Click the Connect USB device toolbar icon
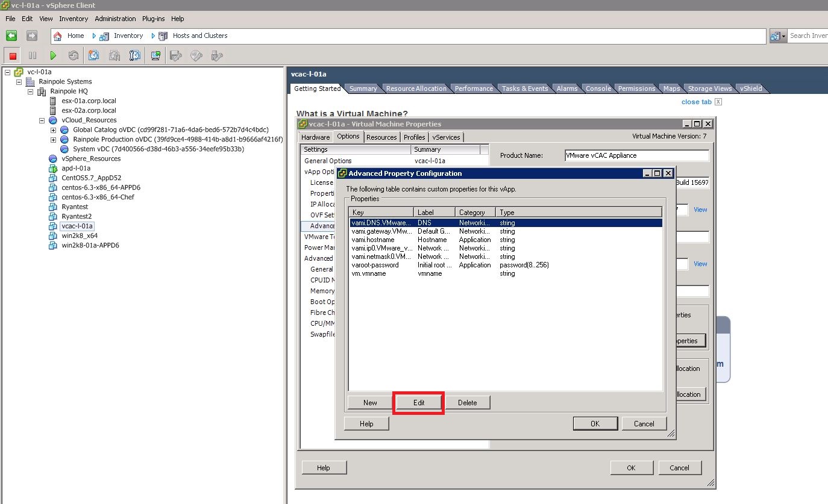 coord(217,55)
